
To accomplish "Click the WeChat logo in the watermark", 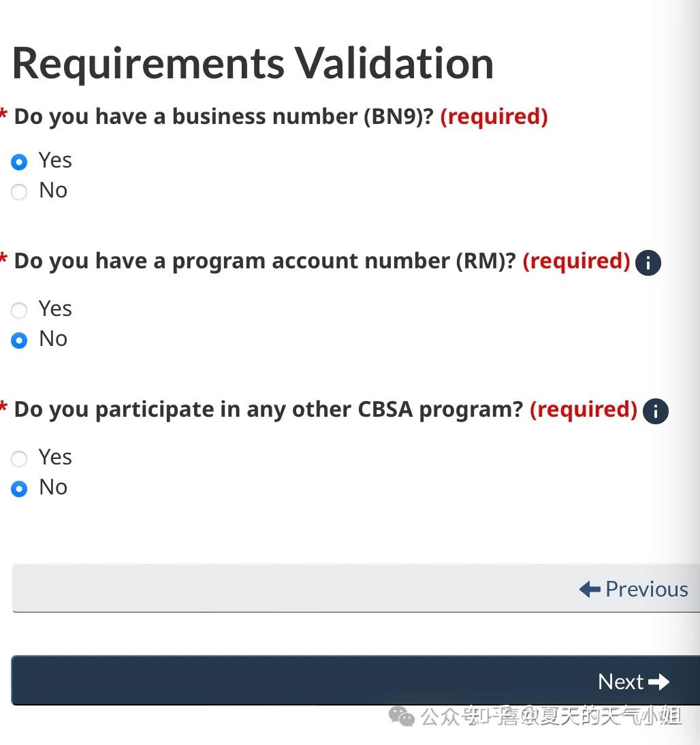I will [x=401, y=716].
